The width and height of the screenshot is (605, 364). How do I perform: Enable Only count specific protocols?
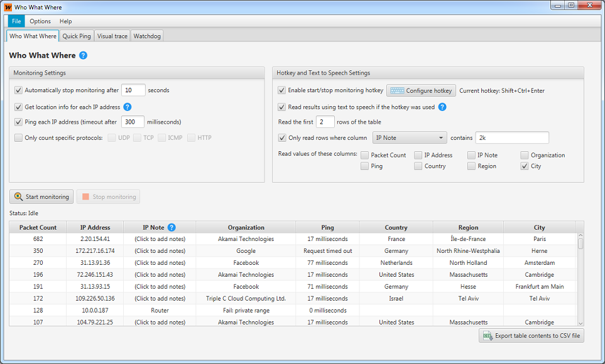click(18, 137)
